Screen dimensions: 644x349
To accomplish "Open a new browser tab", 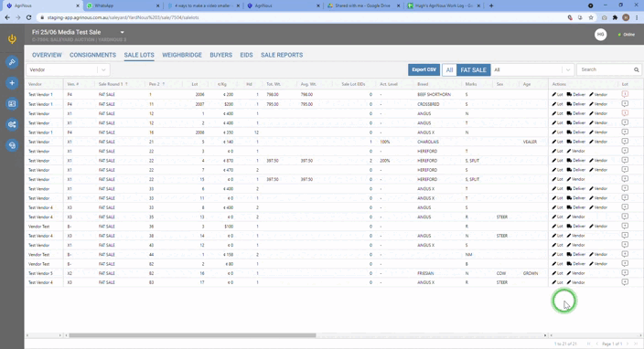I will click(x=491, y=5).
